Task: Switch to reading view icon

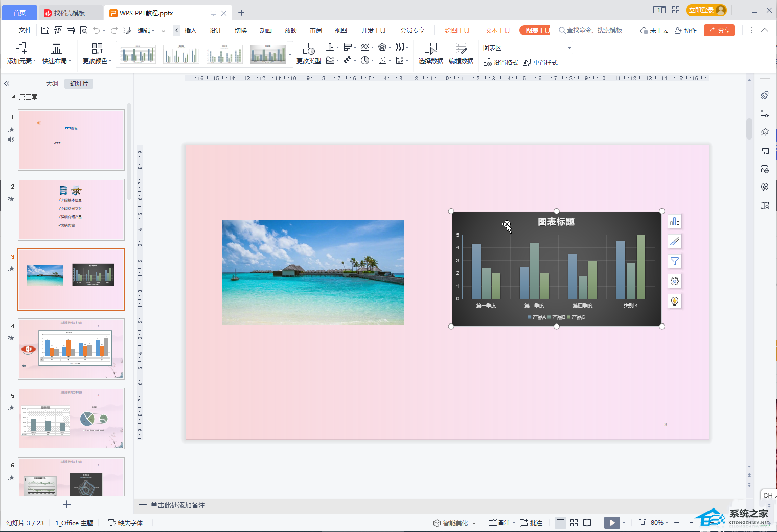Action: coord(587,523)
